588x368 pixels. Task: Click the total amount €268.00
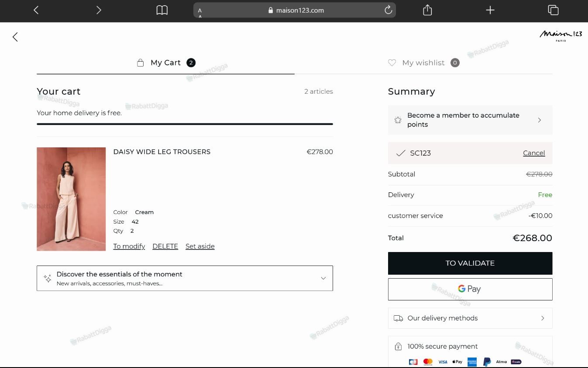tap(532, 238)
